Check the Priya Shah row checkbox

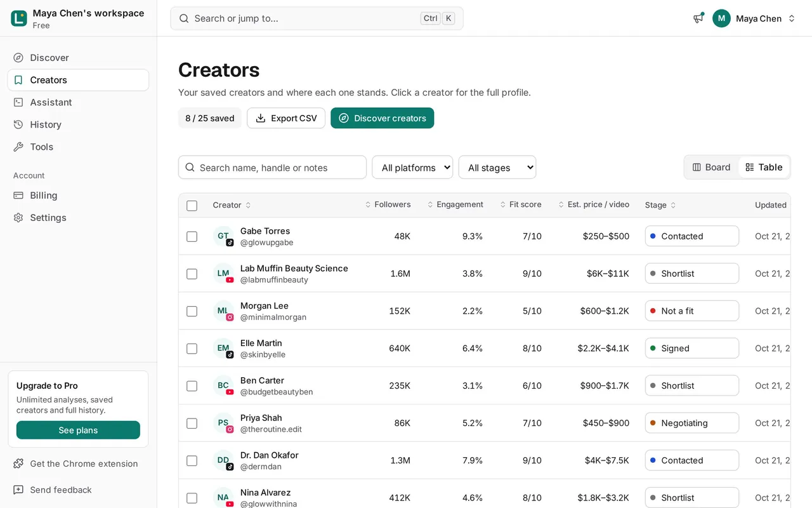(192, 423)
